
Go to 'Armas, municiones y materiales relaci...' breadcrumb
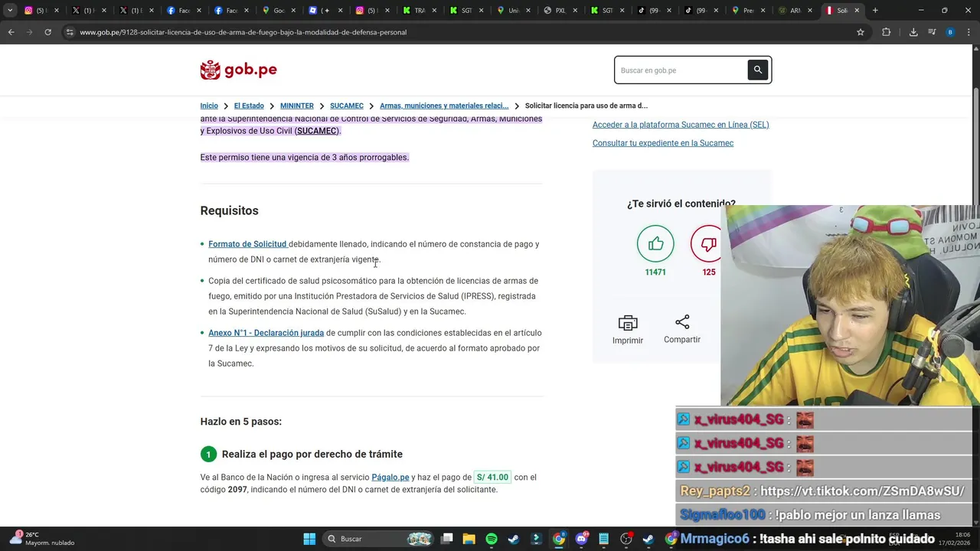click(x=444, y=106)
